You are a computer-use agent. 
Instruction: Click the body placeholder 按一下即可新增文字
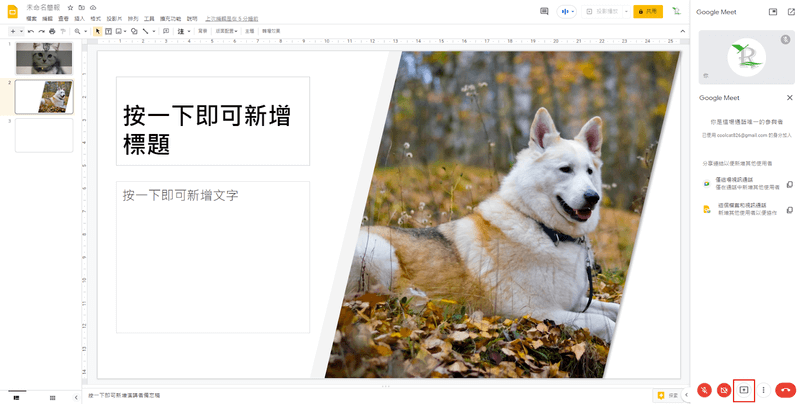(213, 257)
